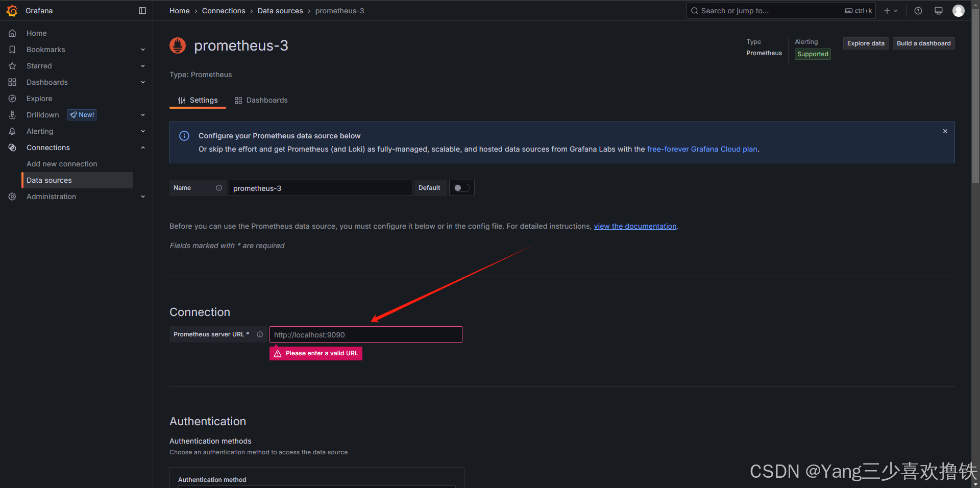Click the Supported alerting badge
Image resolution: width=980 pixels, height=488 pixels.
pyautogui.click(x=813, y=54)
